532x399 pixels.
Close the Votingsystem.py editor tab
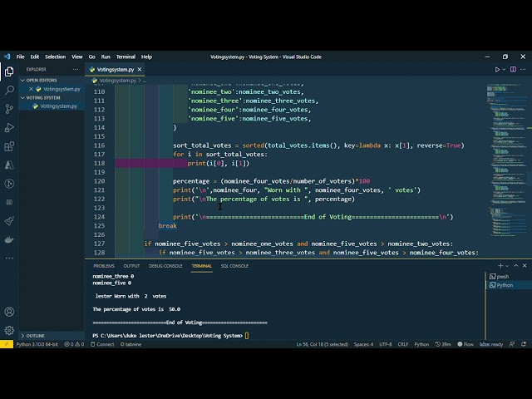coord(140,70)
